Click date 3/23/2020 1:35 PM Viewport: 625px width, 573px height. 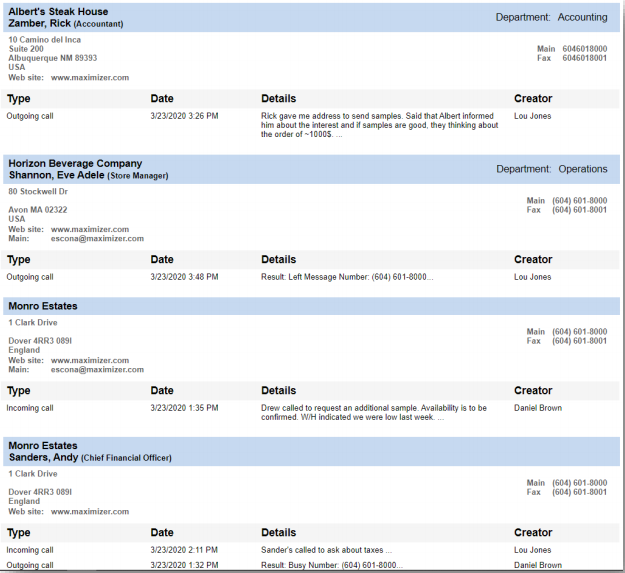[184, 408]
